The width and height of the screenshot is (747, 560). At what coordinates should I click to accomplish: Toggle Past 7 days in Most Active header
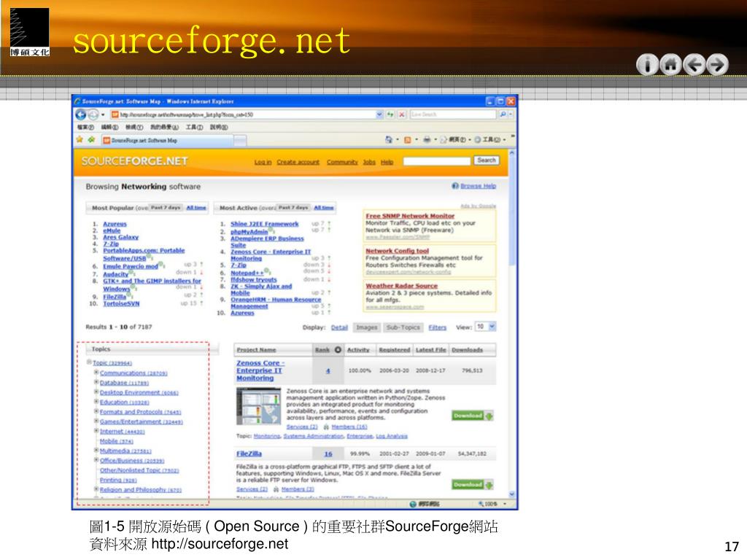(293, 208)
